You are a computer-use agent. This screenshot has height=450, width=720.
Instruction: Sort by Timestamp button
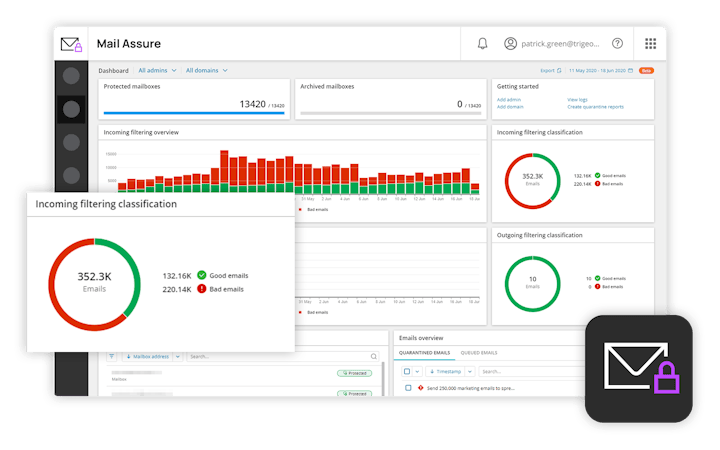click(445, 371)
